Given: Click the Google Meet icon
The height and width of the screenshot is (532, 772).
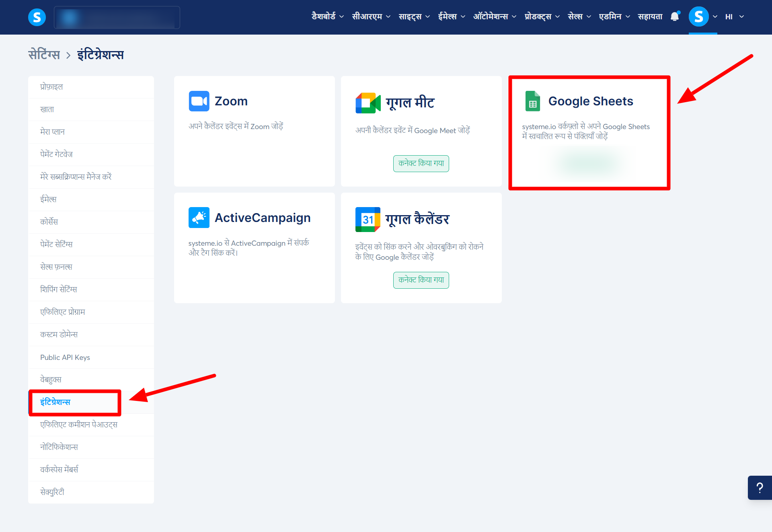Looking at the screenshot, I should point(368,103).
